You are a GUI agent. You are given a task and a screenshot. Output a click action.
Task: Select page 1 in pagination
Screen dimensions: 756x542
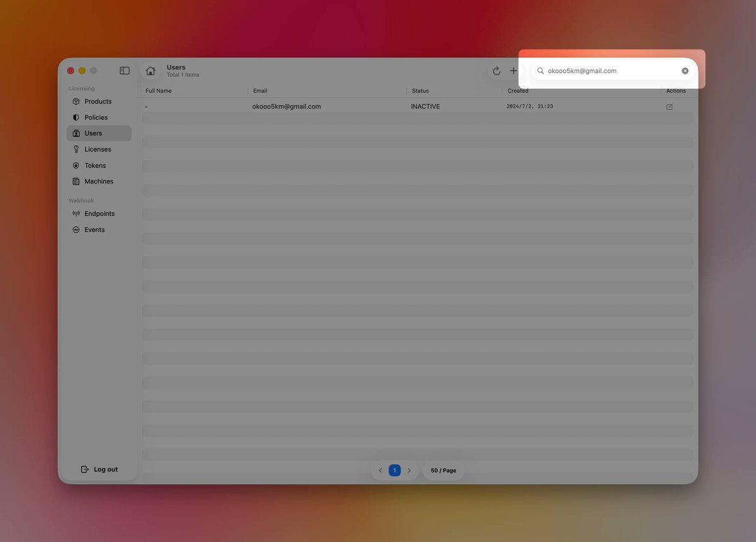point(394,471)
